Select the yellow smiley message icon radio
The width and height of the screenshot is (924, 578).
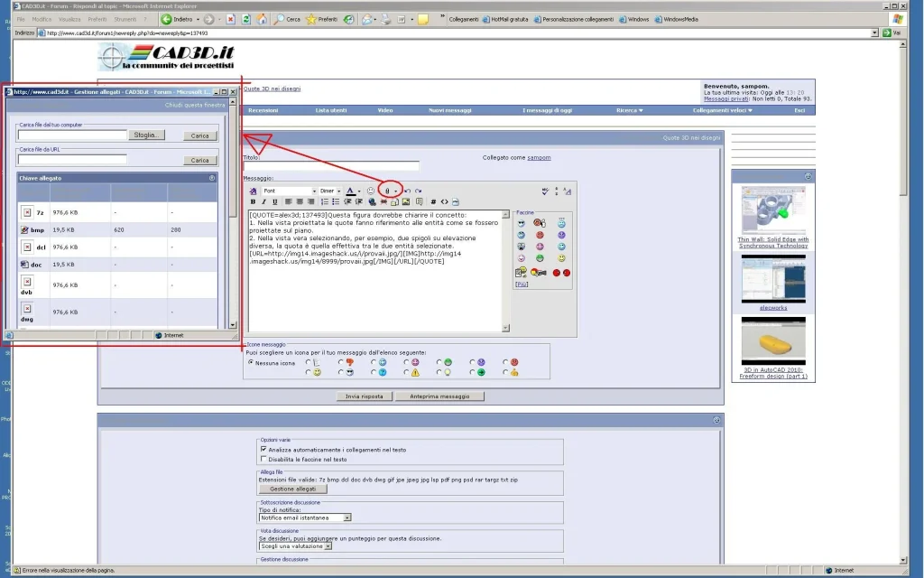click(x=309, y=372)
